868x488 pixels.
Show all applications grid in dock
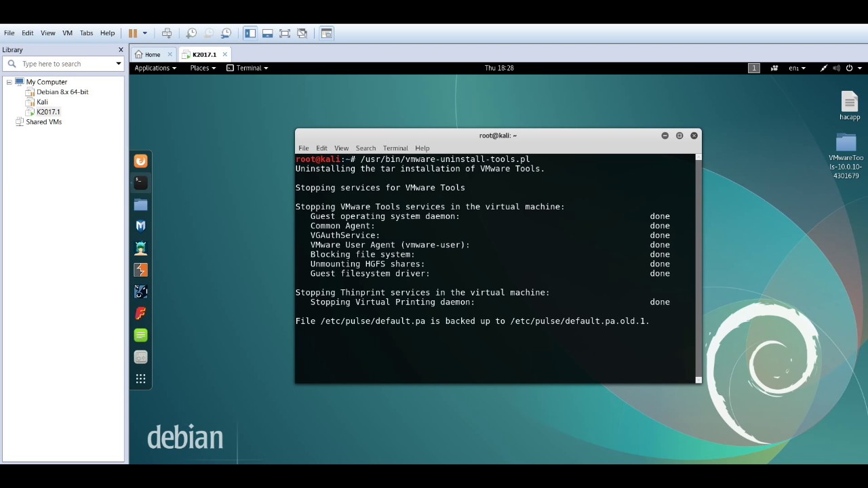[x=140, y=379]
